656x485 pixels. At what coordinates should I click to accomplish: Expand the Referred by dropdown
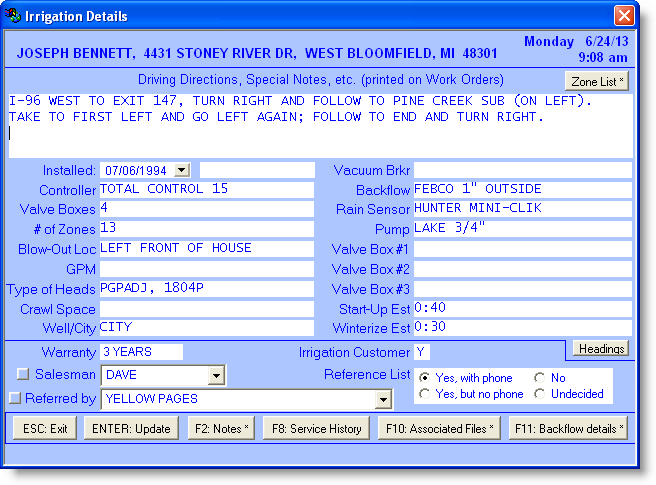(x=382, y=399)
